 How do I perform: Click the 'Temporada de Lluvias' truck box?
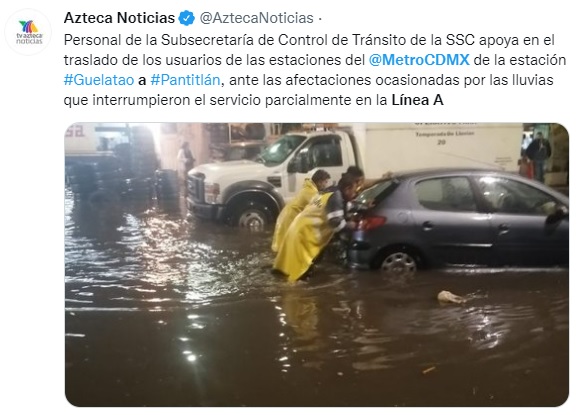coord(442,148)
